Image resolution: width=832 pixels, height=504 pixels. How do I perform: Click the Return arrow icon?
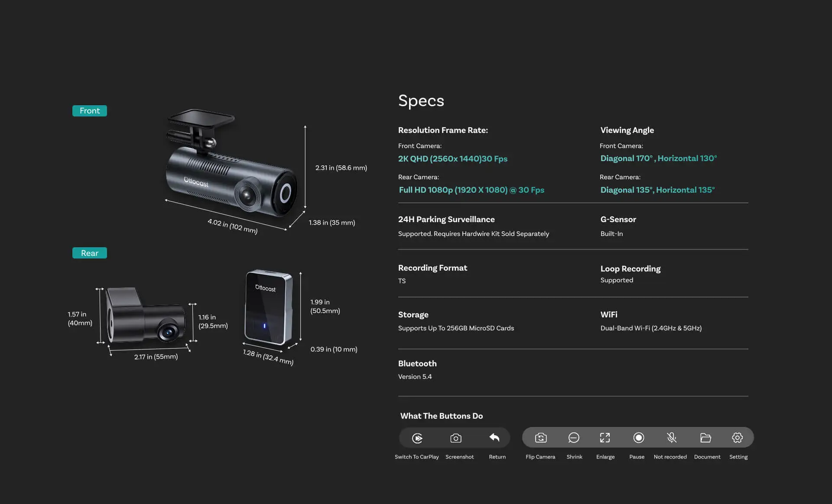coord(494,437)
